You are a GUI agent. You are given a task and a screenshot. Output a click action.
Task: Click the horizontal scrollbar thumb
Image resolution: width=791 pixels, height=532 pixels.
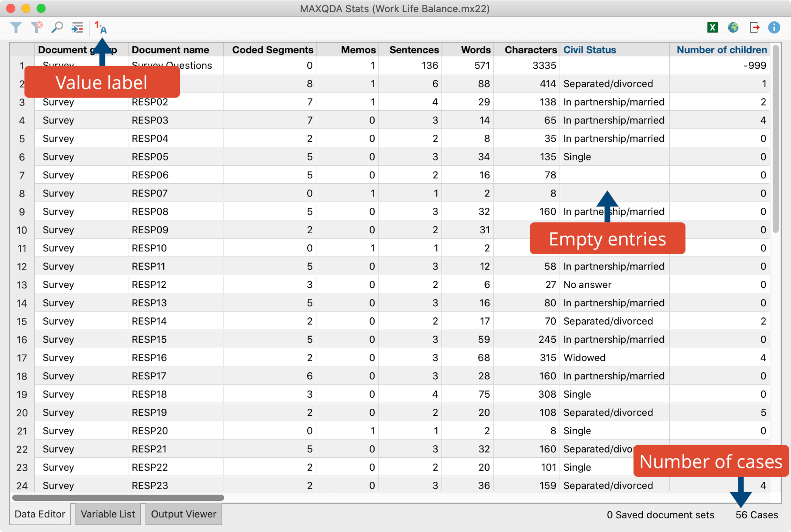[x=118, y=498]
